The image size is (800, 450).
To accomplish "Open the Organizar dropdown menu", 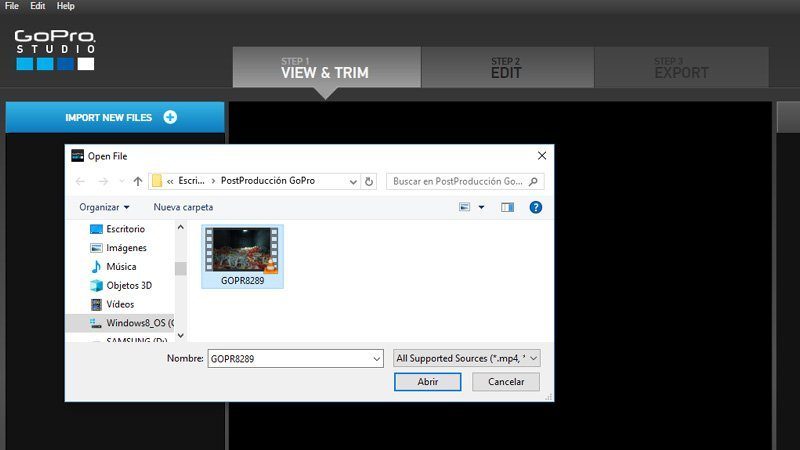I will point(105,207).
